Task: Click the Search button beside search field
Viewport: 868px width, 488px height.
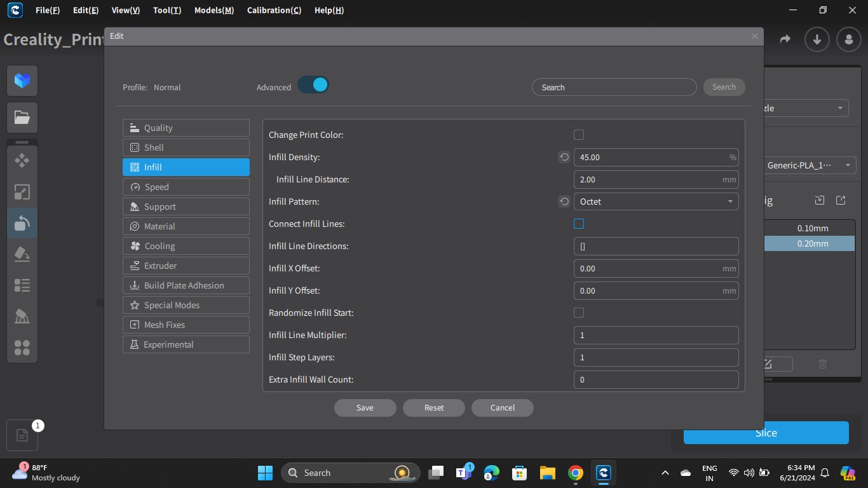Action: click(724, 87)
